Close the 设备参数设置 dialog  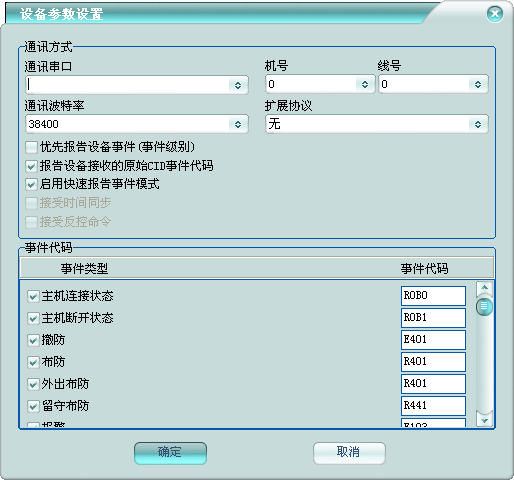[x=495, y=14]
